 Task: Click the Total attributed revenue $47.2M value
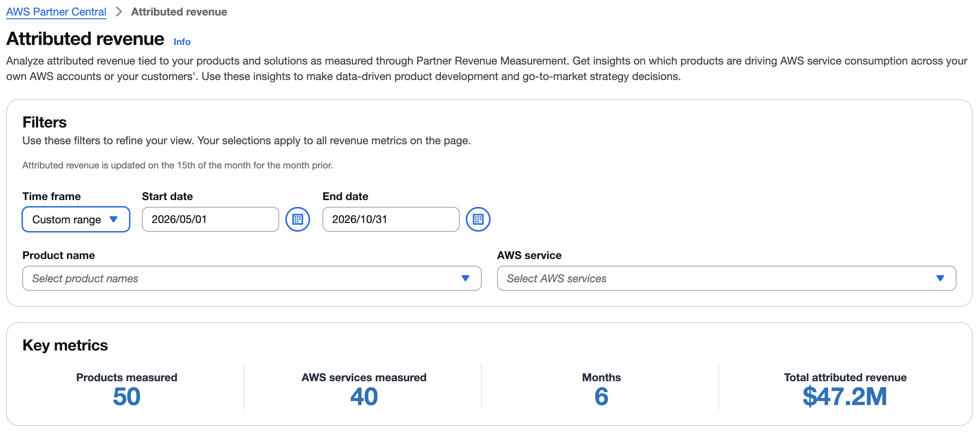[x=845, y=396]
